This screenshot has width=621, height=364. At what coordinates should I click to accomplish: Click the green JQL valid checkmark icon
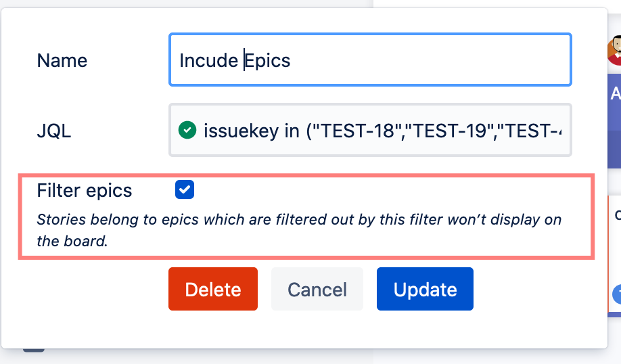[x=187, y=130]
